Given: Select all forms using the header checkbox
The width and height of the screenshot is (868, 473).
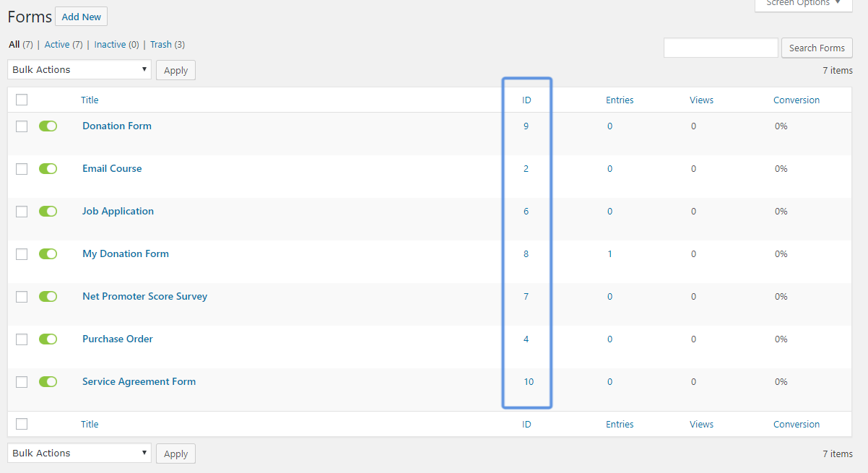Looking at the screenshot, I should 22,100.
